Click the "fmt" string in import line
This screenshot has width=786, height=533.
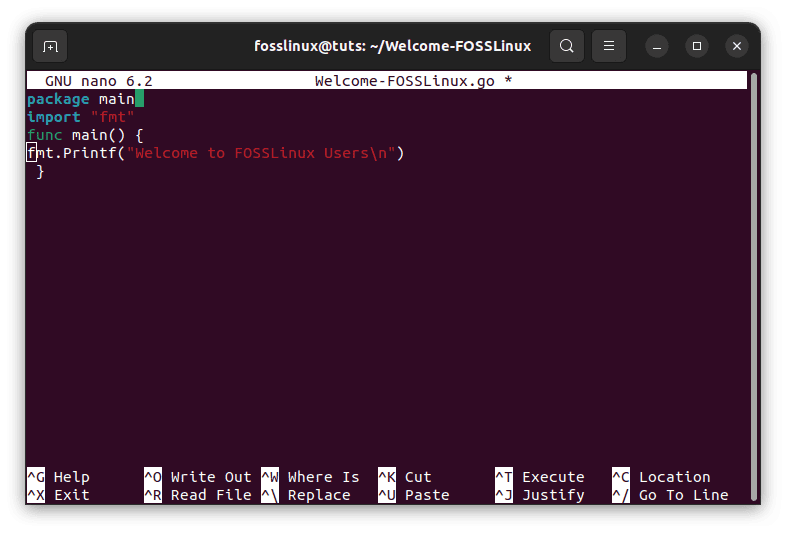tap(112, 117)
